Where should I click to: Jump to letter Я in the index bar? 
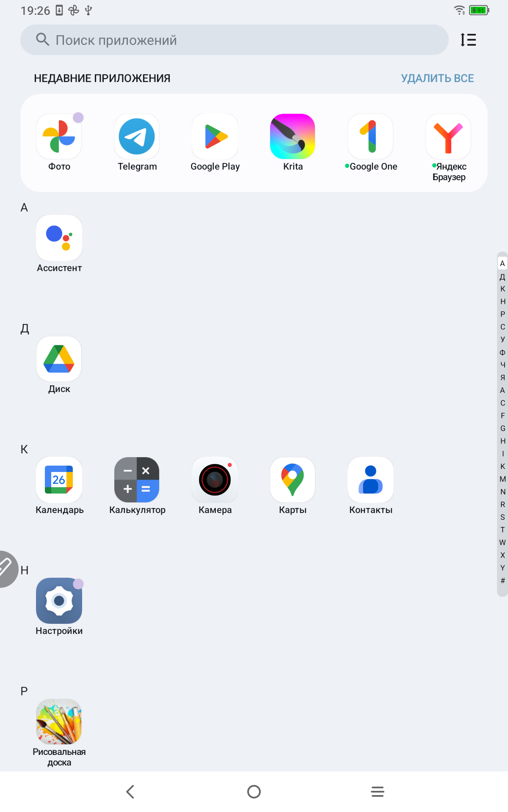pos(502,378)
